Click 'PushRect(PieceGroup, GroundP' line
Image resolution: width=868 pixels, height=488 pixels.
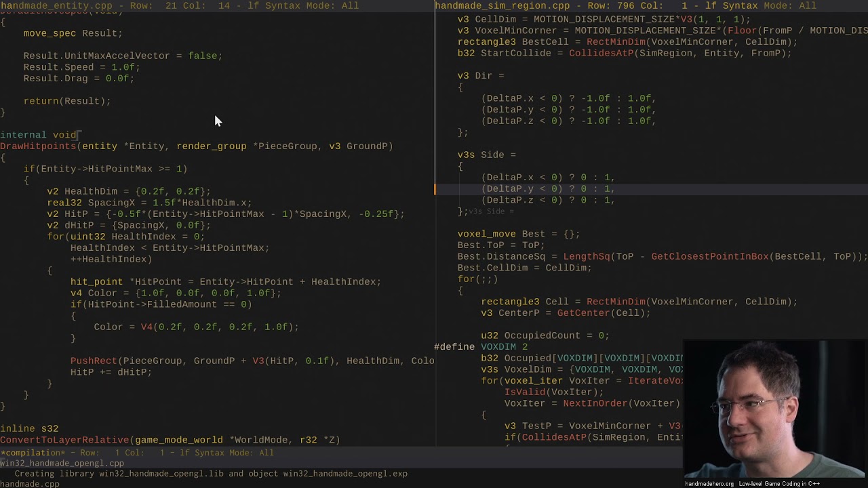pos(252,361)
